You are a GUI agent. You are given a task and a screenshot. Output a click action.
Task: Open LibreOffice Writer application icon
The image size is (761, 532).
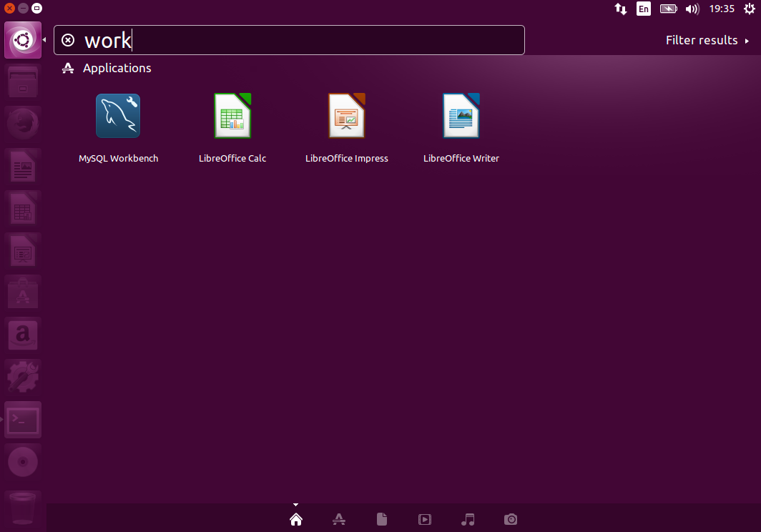(461, 116)
